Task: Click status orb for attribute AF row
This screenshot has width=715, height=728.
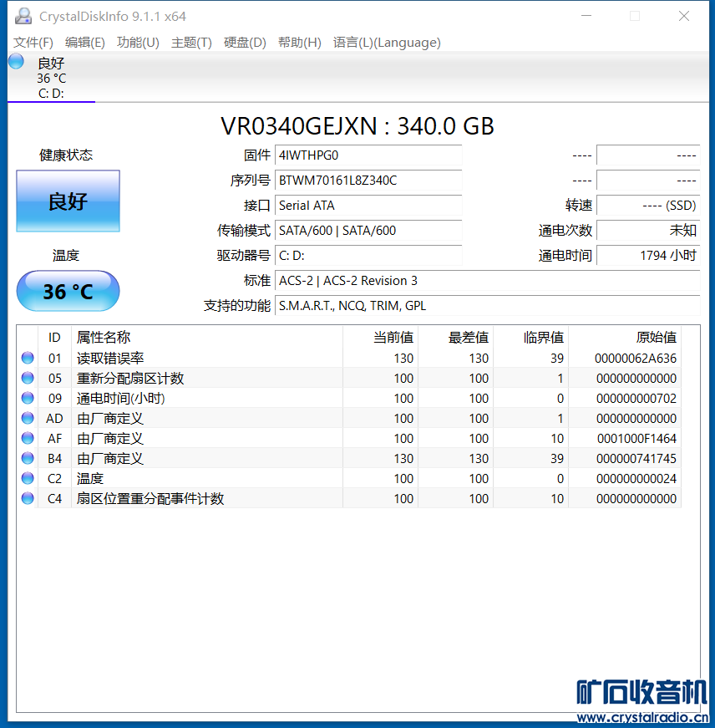Action: point(28,438)
